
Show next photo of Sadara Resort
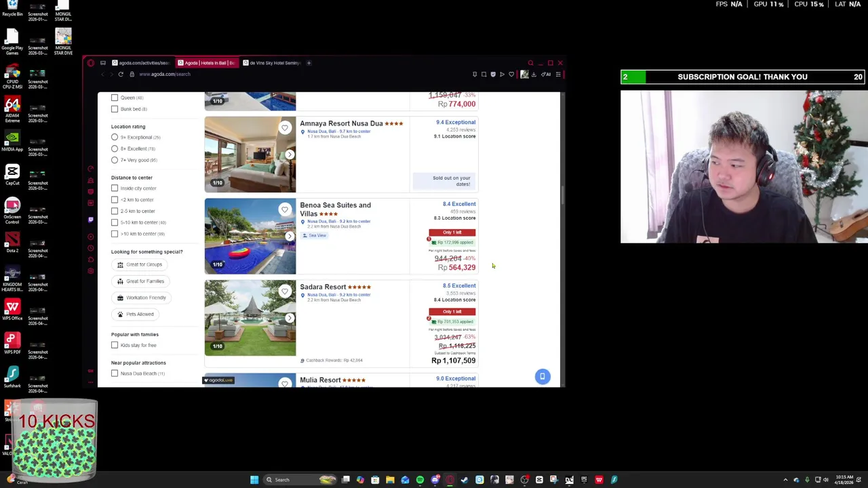pyautogui.click(x=290, y=318)
